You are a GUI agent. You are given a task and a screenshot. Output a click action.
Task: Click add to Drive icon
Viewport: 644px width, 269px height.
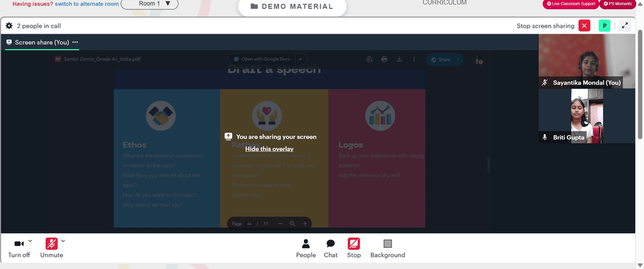(x=369, y=59)
